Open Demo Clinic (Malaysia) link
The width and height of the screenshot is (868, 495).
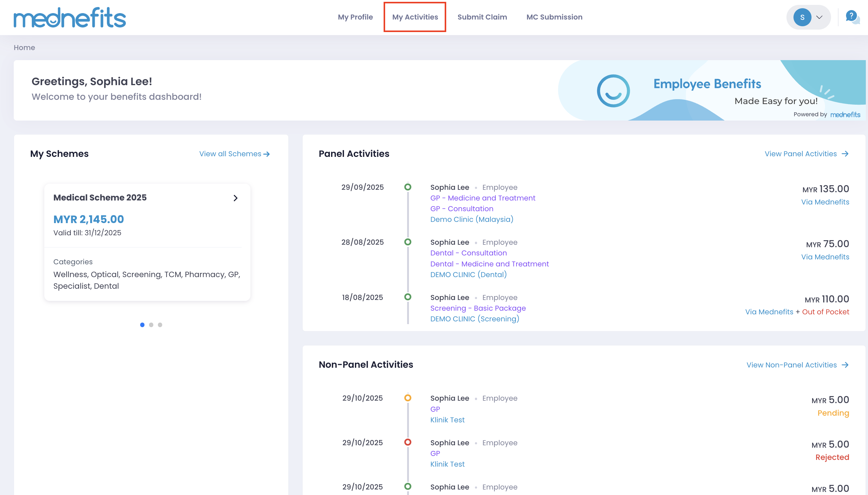coord(472,219)
